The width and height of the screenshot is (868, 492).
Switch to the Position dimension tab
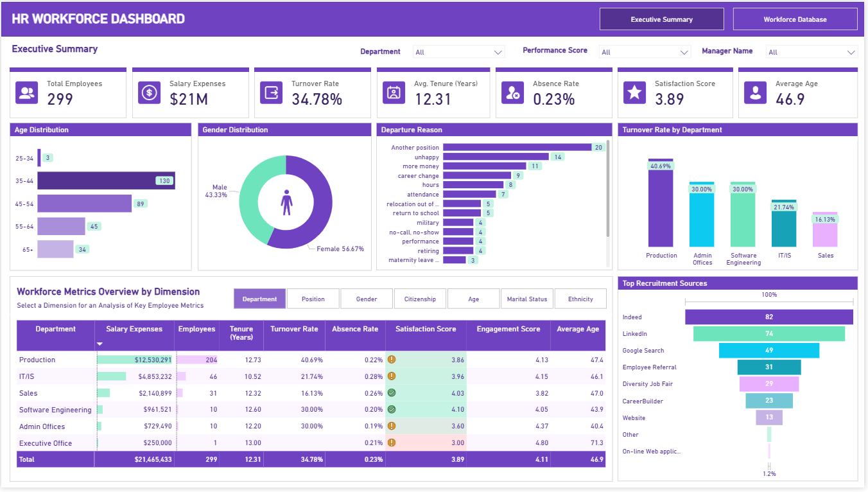pyautogui.click(x=313, y=299)
